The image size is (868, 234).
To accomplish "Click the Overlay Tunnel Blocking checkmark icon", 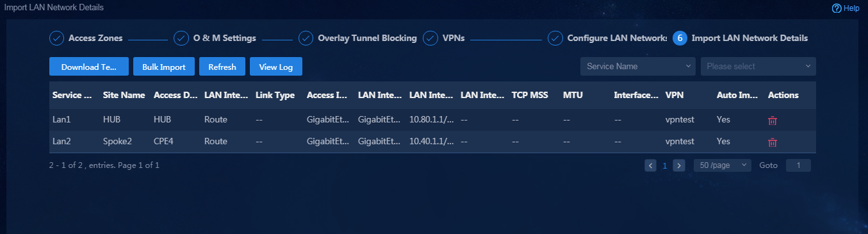I will [x=306, y=38].
